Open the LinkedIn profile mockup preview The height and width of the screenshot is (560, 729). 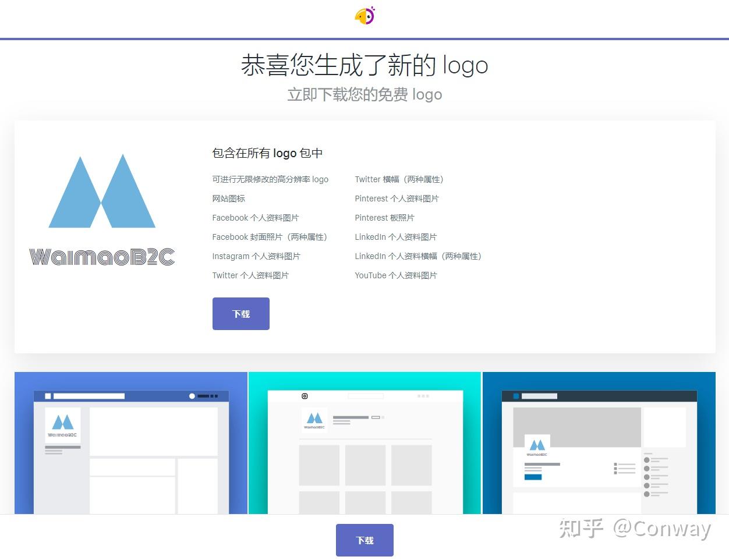(599, 443)
